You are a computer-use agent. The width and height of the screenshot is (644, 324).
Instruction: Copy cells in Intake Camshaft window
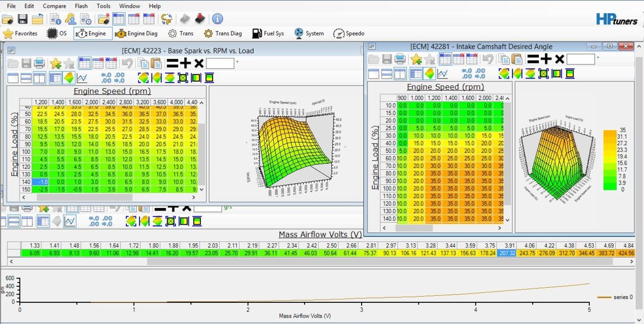504,59
